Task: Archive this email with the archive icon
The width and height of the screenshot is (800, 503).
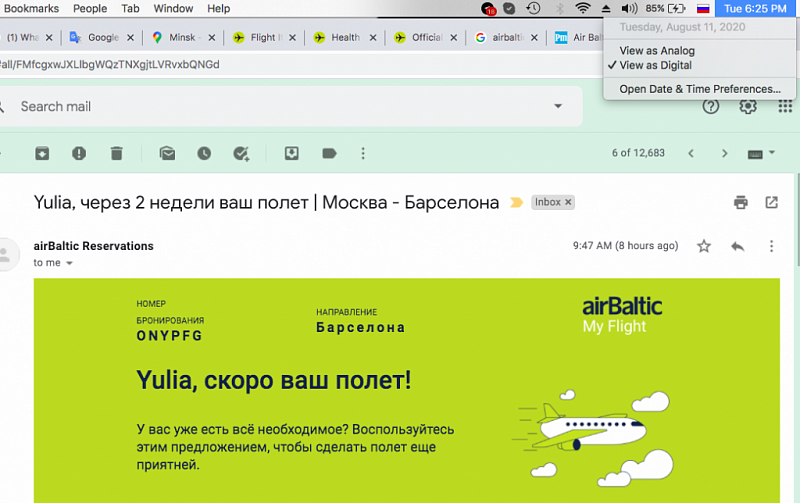Action: point(42,153)
